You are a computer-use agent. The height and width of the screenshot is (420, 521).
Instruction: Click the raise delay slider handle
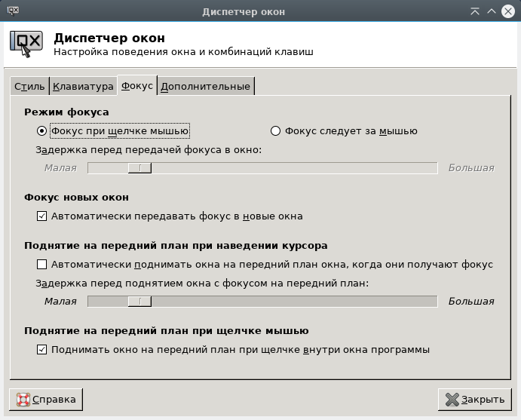(x=139, y=302)
